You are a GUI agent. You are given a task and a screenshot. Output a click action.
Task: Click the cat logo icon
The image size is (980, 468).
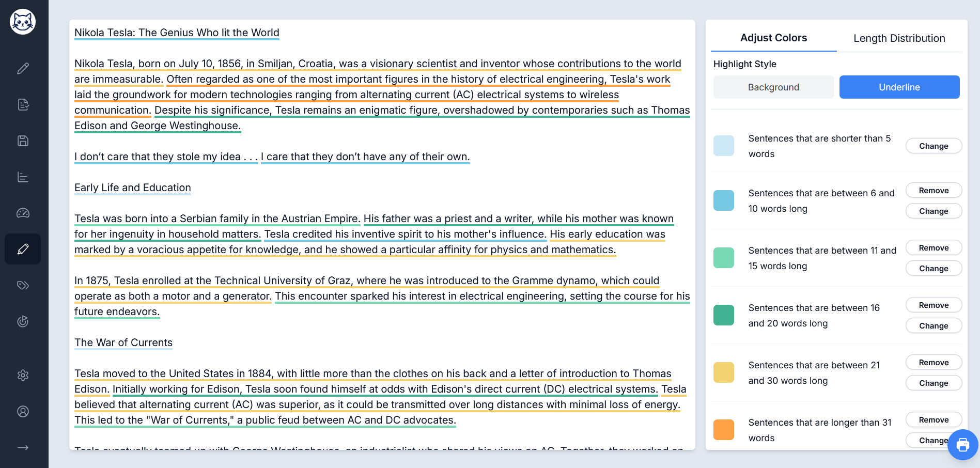[23, 22]
